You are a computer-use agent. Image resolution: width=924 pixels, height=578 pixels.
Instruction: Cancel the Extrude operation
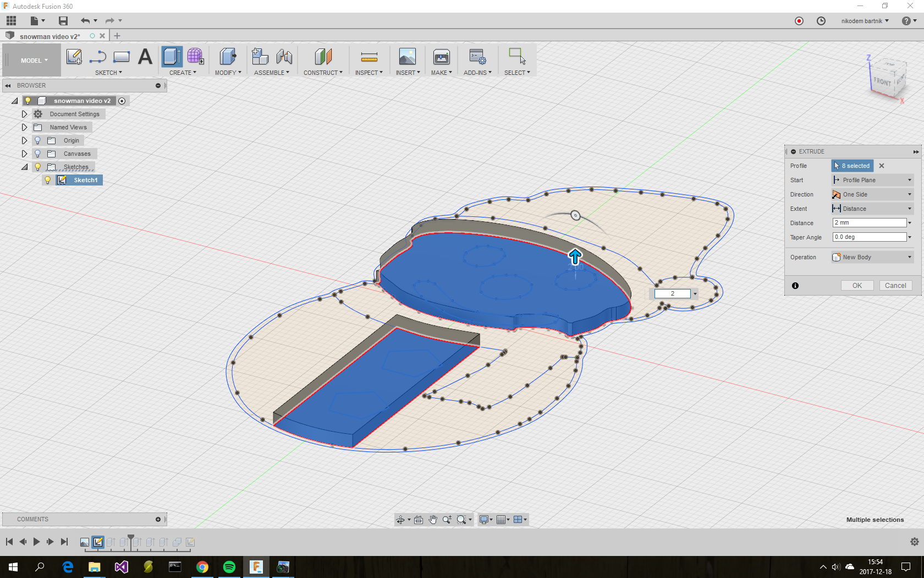pyautogui.click(x=895, y=285)
